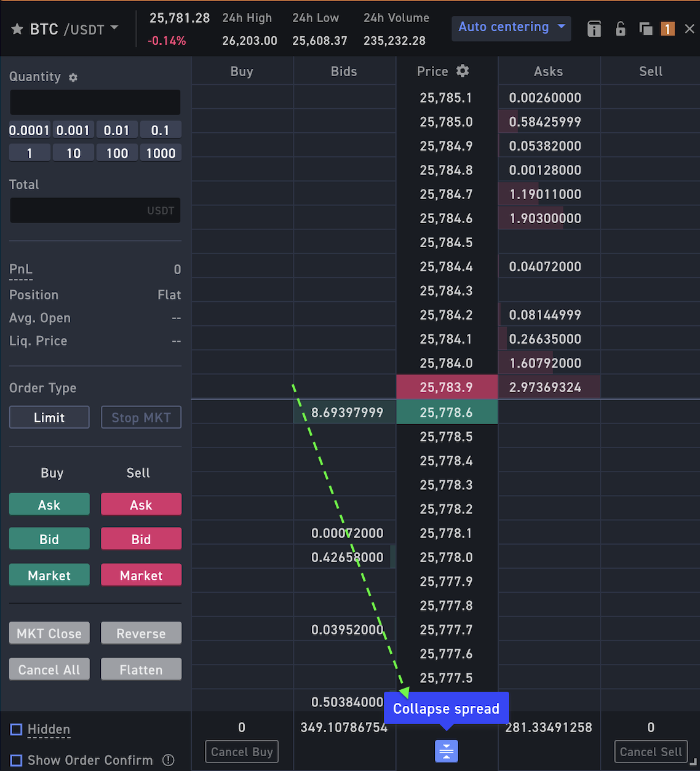Viewport: 700px width, 771px height.
Task: Enable the Show Order Confirm checkbox
Action: coord(16,760)
